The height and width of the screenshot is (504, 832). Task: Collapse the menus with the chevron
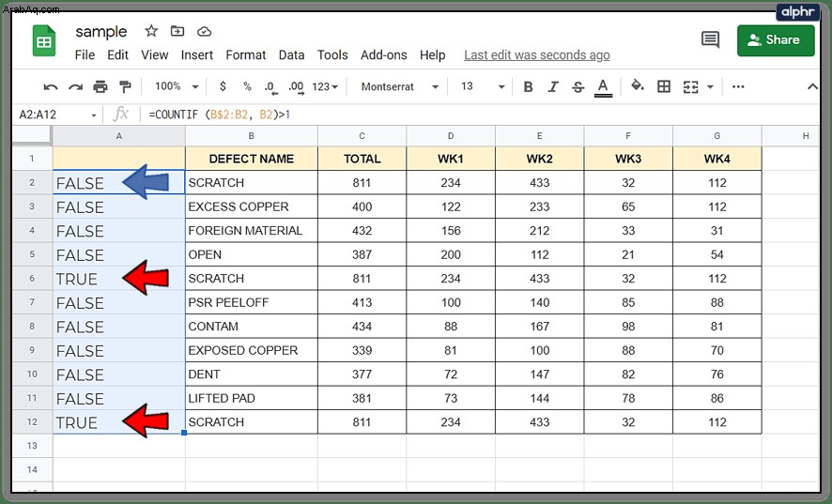(x=812, y=86)
